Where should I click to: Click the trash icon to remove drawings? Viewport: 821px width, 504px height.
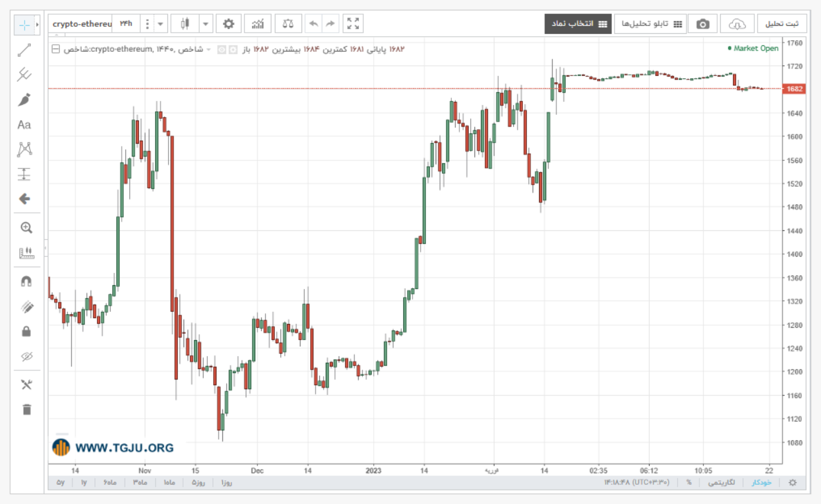pos(27,409)
